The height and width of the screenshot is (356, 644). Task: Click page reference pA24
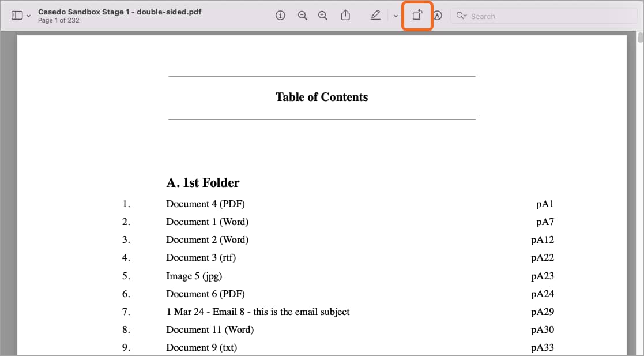(x=543, y=294)
